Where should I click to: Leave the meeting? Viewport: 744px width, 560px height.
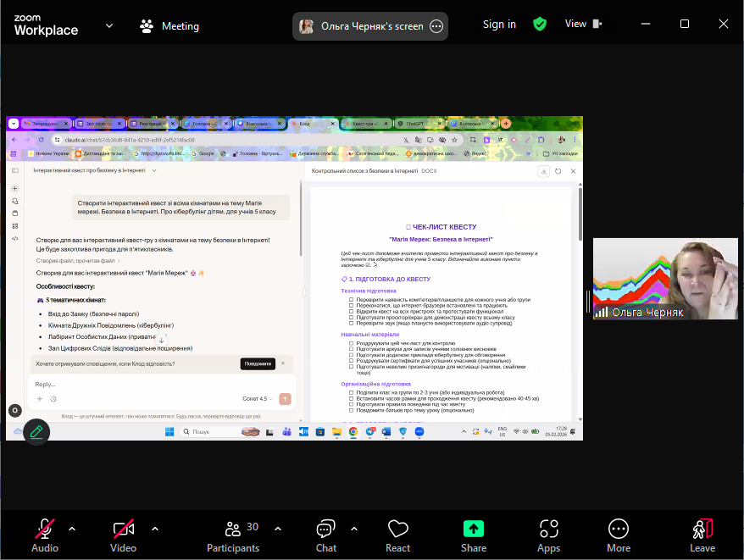(x=702, y=535)
